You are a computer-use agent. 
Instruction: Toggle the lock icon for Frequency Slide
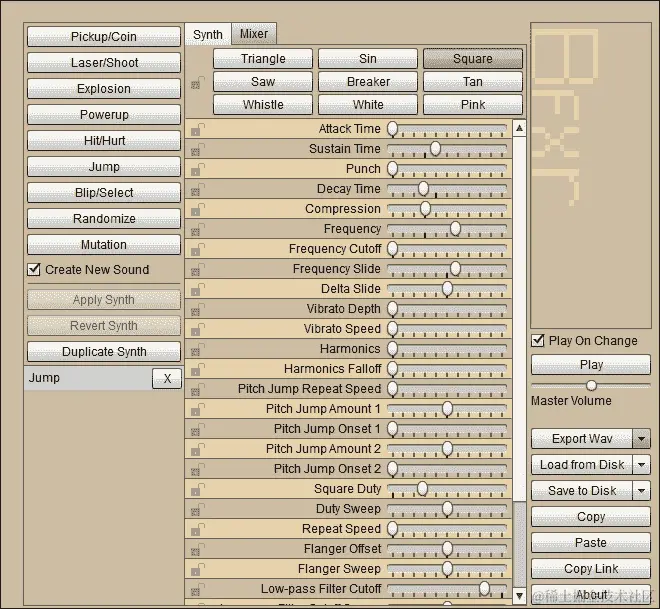tap(197, 269)
